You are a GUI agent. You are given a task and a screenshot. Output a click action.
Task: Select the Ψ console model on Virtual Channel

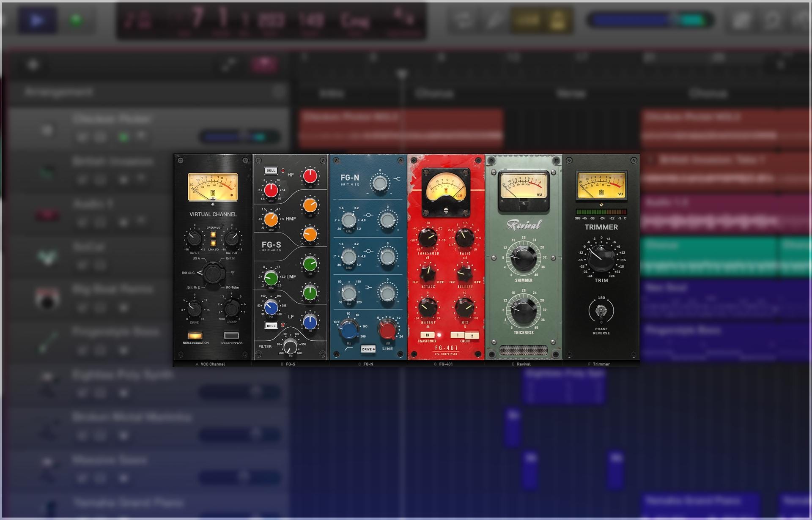coord(232,273)
